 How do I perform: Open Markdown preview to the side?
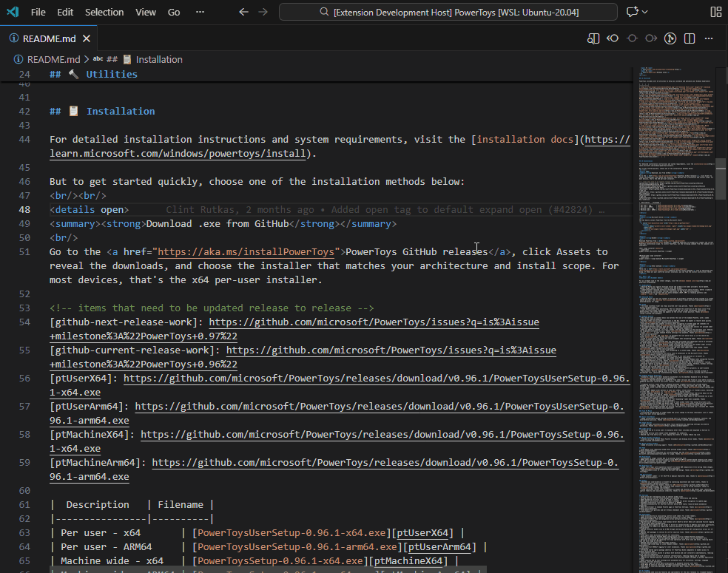593,38
